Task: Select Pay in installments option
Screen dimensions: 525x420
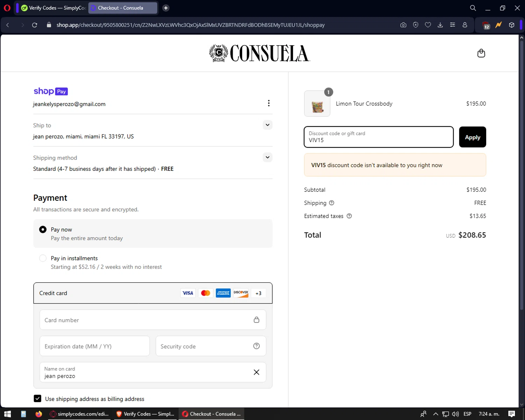Action: pyautogui.click(x=43, y=258)
